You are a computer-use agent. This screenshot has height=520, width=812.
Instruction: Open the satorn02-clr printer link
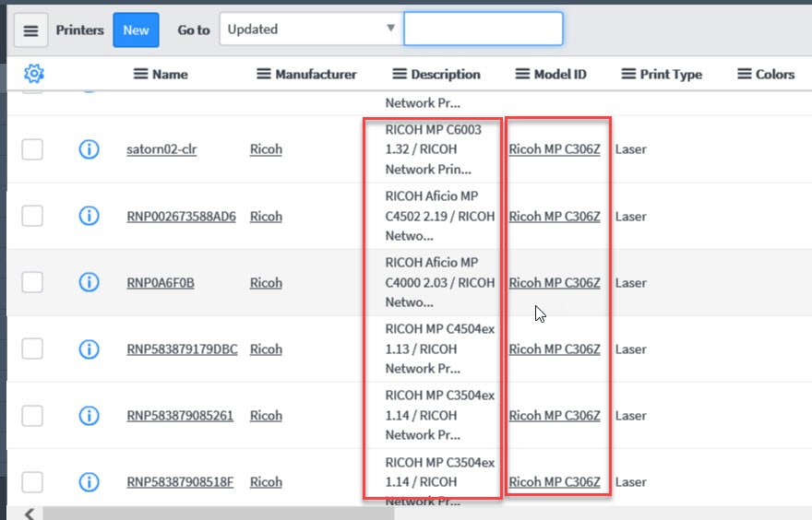(161, 149)
